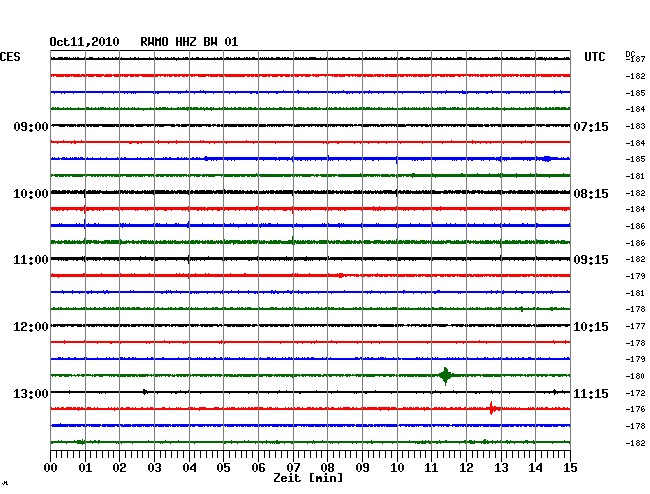The height and width of the screenshot is (494, 650).
Task: Click the 12 minute axis tick label
Action: [466, 467]
